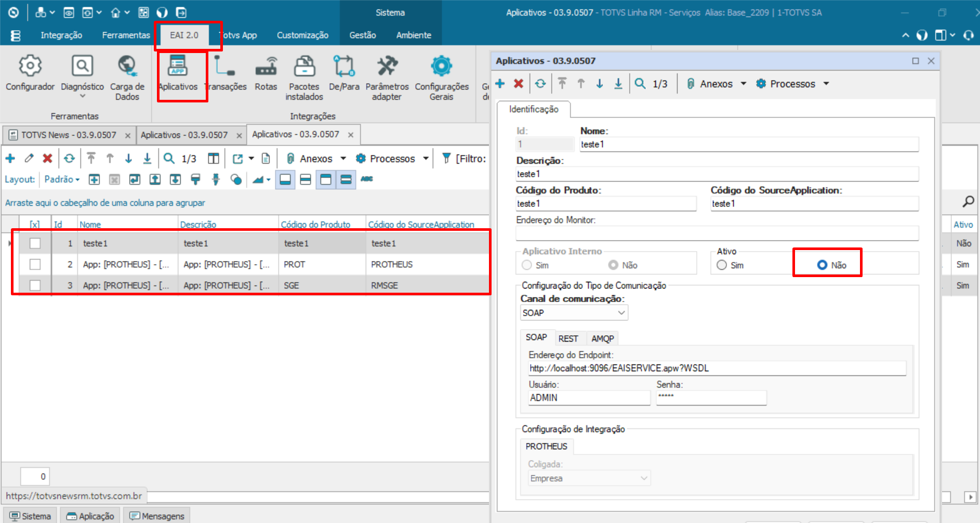Screen dimensions: 980x523
Task: Add a new record in the Aplicativos dialog toolbar
Action: [x=500, y=84]
